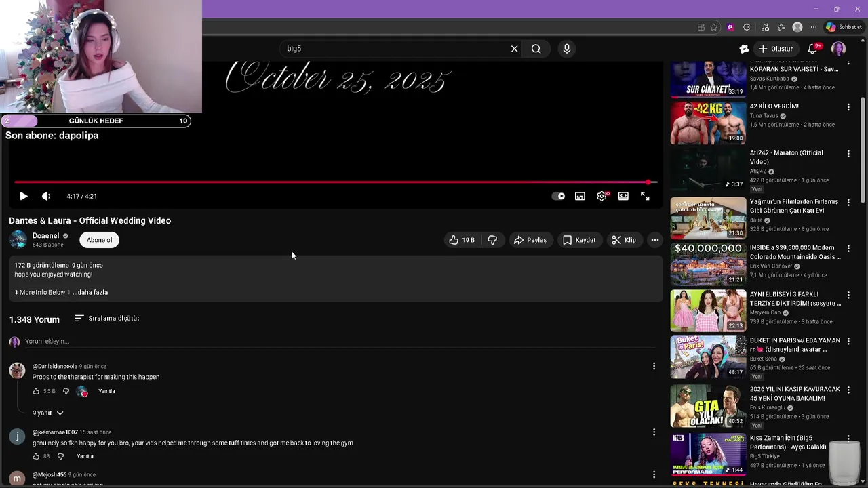The width and height of the screenshot is (868, 488).
Task: Open the Doaenel channel name link
Action: [45, 236]
